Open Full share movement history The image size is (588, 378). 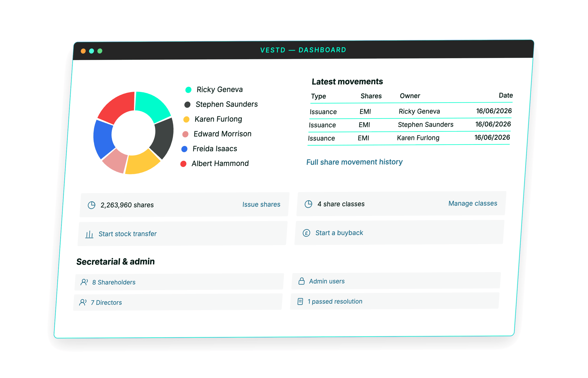pos(354,162)
